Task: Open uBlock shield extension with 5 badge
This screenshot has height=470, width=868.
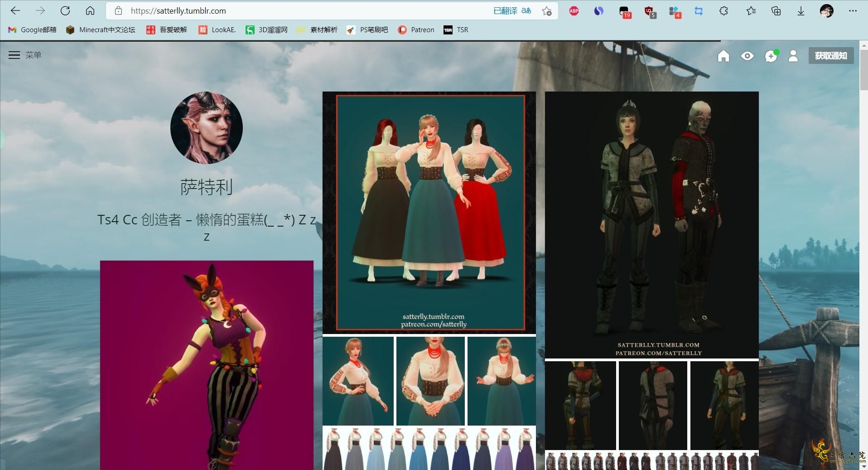Action: [650, 12]
